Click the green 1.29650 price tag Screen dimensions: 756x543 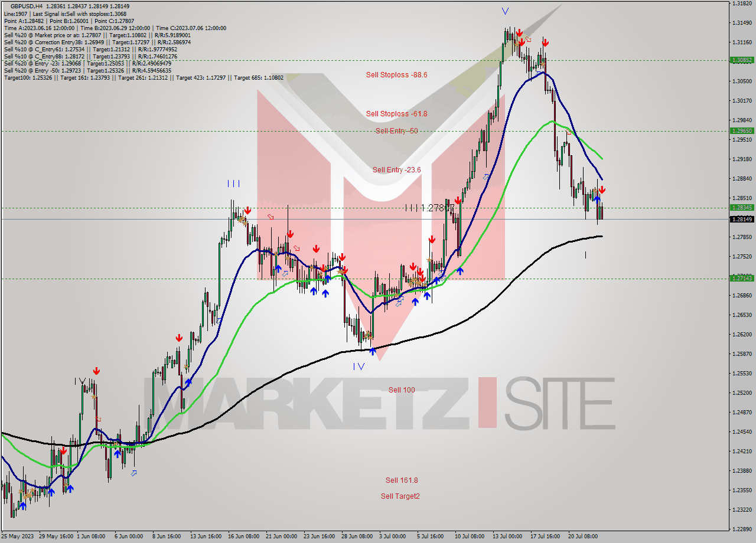[741, 131]
